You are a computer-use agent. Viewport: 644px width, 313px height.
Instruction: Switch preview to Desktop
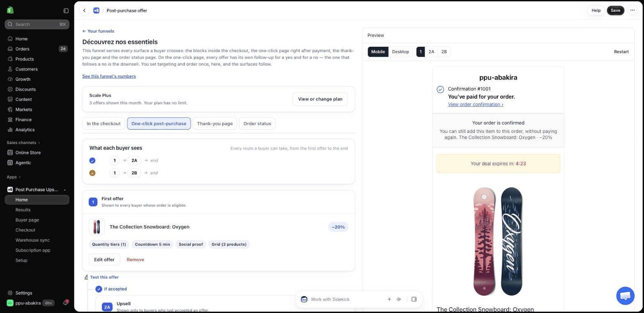coord(400,52)
